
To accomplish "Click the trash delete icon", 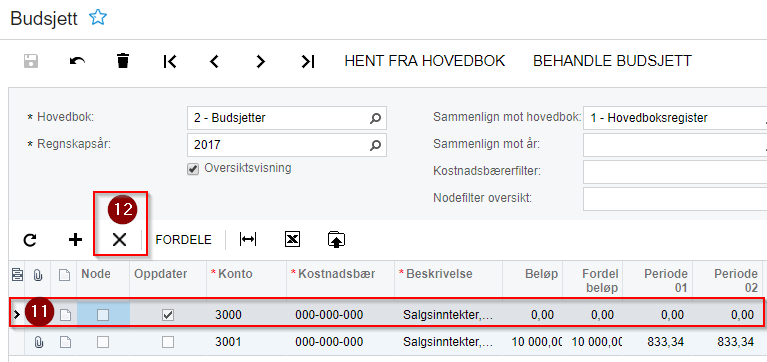I will tap(123, 61).
